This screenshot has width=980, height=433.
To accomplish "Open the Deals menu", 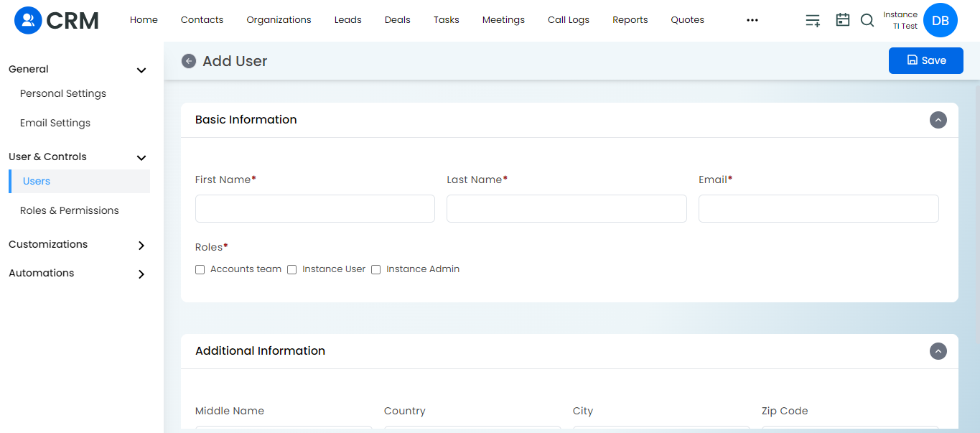I will tap(398, 20).
